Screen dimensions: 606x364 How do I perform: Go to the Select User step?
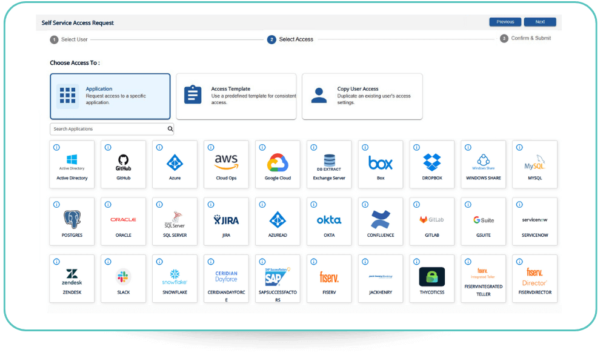(x=68, y=39)
